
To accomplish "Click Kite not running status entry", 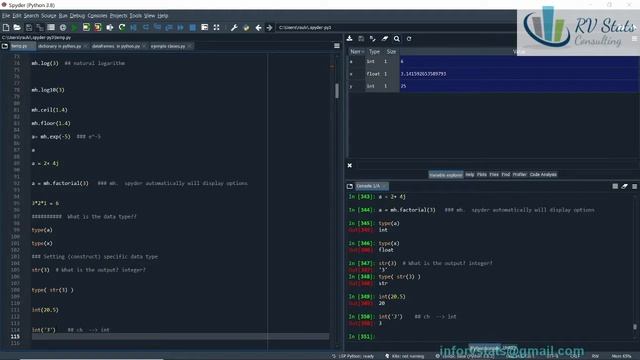I will [x=405, y=356].
